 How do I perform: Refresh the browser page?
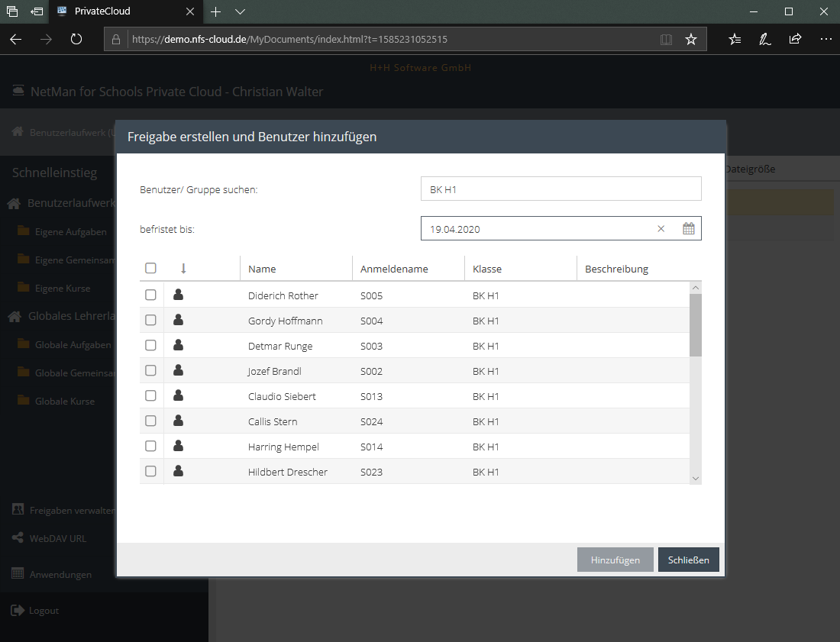pos(76,39)
